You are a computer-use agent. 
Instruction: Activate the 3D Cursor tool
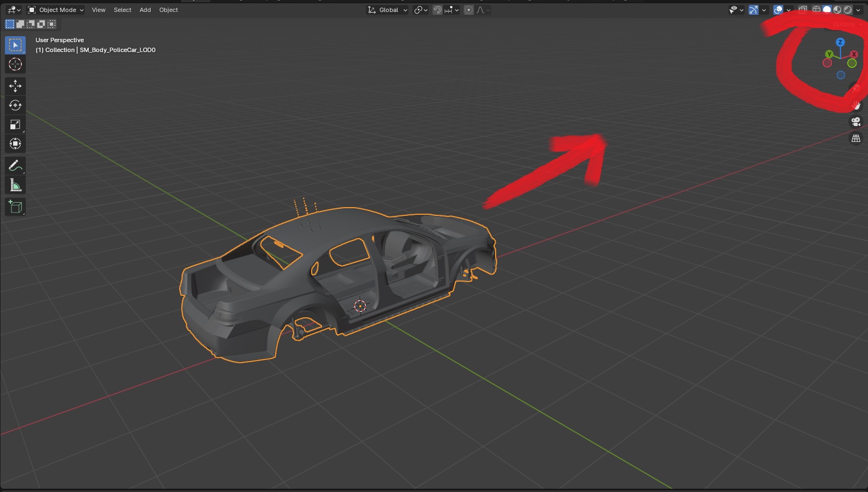click(15, 64)
